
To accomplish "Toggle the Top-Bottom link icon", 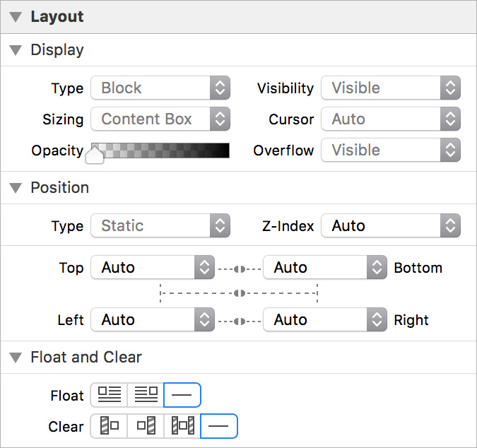I will [x=239, y=269].
